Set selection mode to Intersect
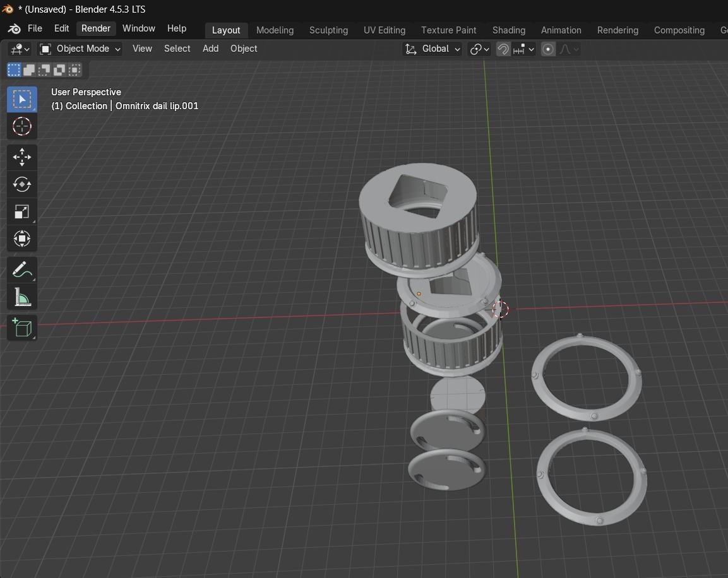This screenshot has width=728, height=578. pyautogui.click(x=75, y=70)
